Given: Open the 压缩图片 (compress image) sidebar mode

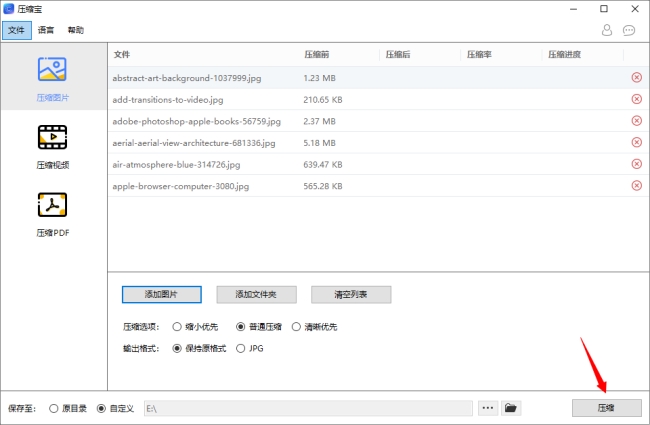Looking at the screenshot, I should [53, 79].
